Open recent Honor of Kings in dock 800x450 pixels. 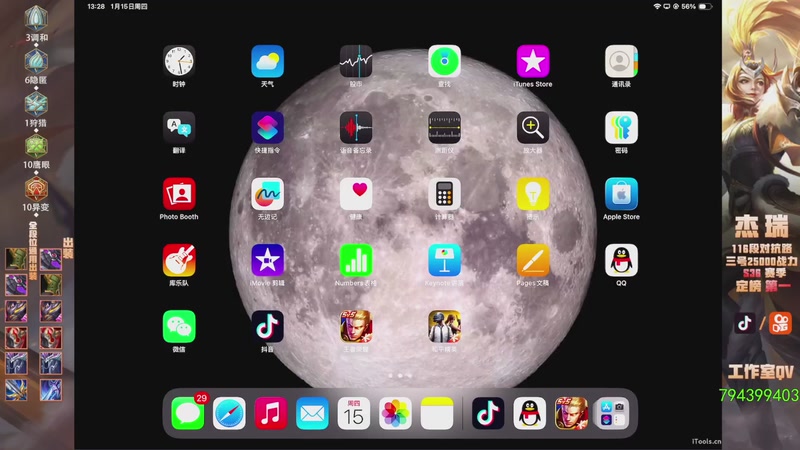pyautogui.click(x=571, y=413)
